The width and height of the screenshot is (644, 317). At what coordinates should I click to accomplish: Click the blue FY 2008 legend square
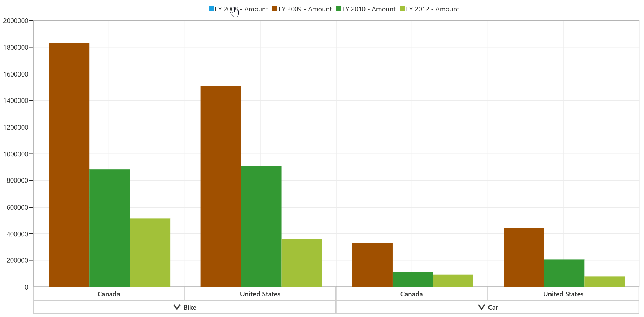211,9
